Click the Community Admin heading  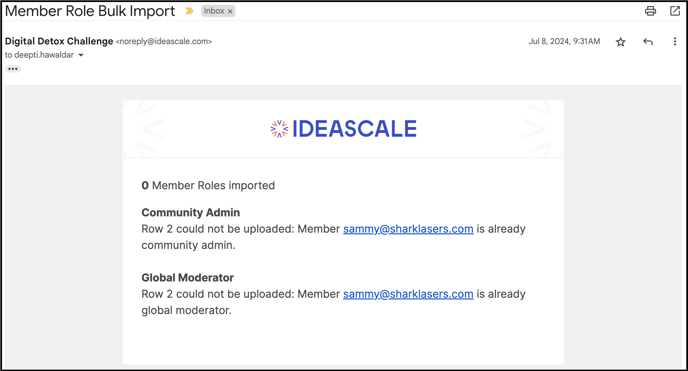(190, 212)
